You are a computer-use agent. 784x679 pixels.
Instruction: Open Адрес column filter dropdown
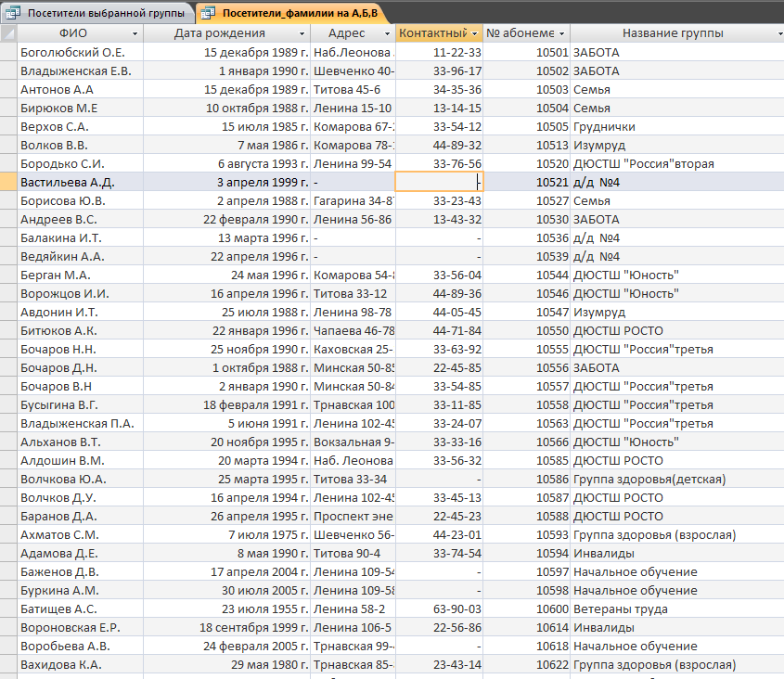tap(387, 34)
